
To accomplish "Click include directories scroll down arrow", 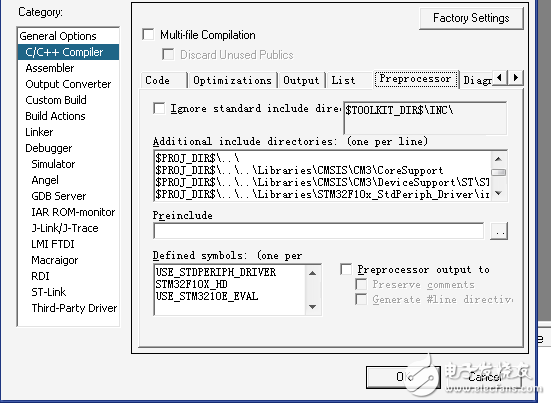I will click(498, 193).
